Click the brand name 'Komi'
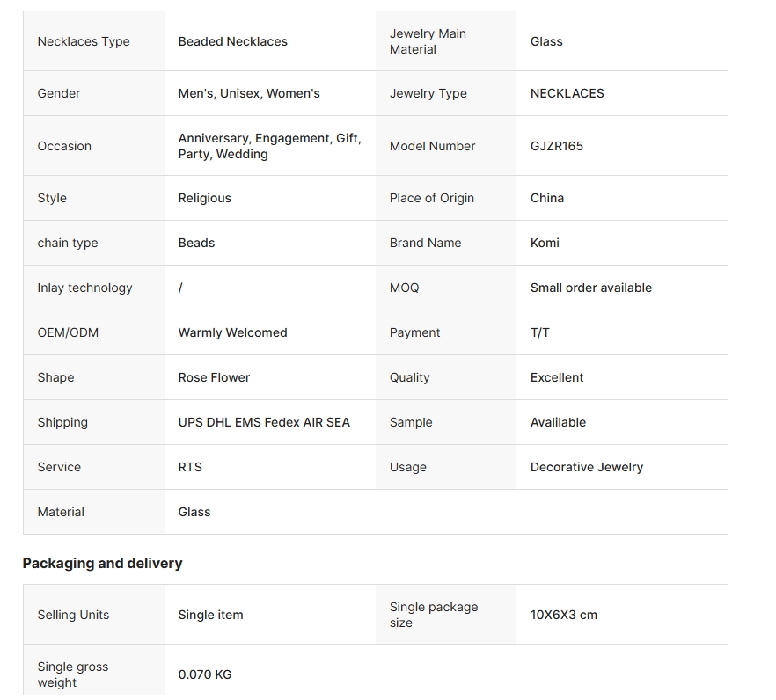This screenshot has height=700, width=776. click(545, 243)
